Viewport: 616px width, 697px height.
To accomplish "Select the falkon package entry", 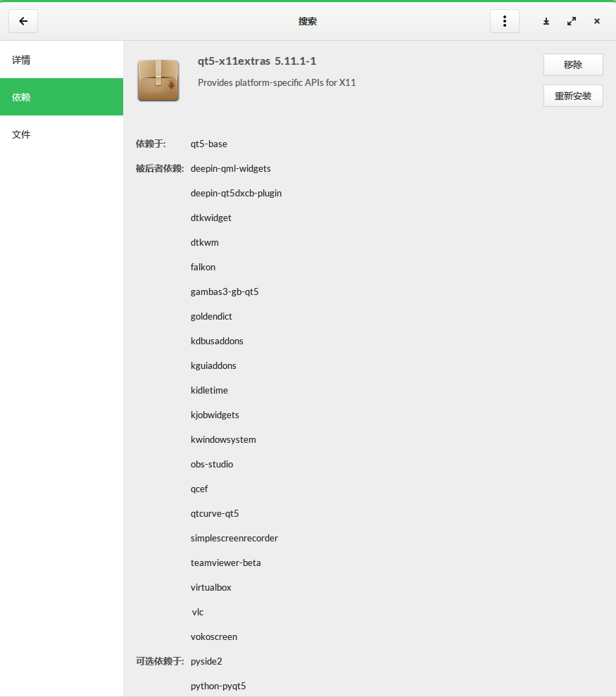I will (203, 267).
